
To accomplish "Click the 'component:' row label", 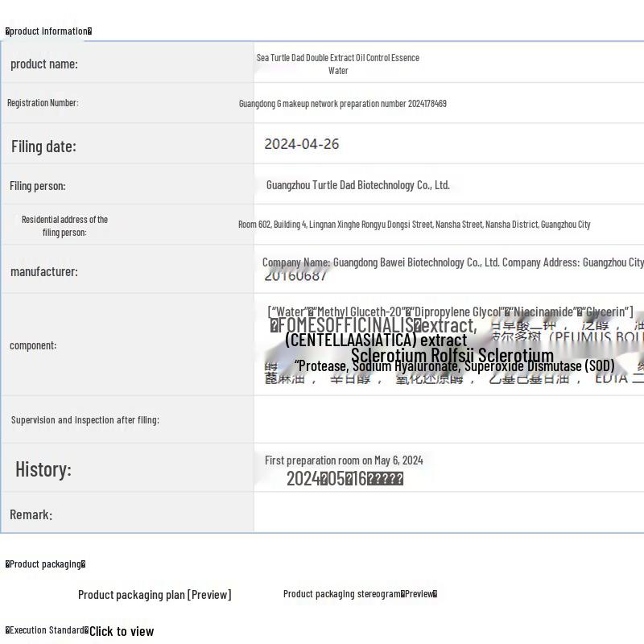I will tap(33, 345).
